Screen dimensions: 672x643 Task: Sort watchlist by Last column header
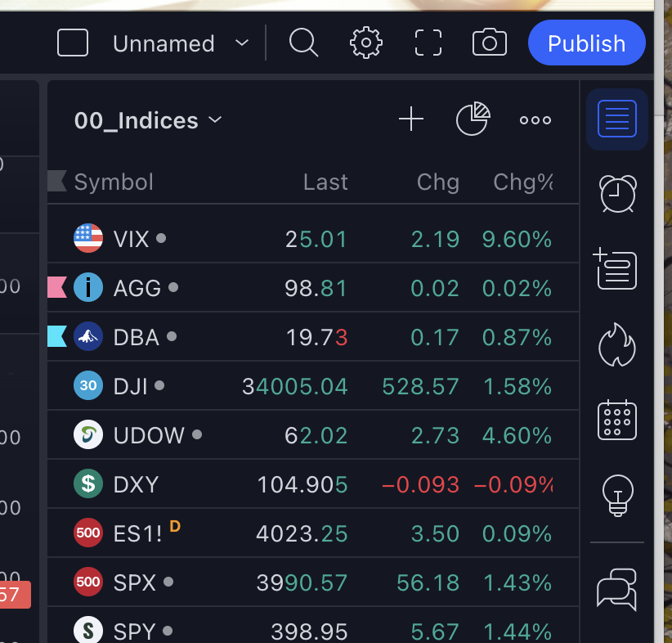[x=325, y=182]
